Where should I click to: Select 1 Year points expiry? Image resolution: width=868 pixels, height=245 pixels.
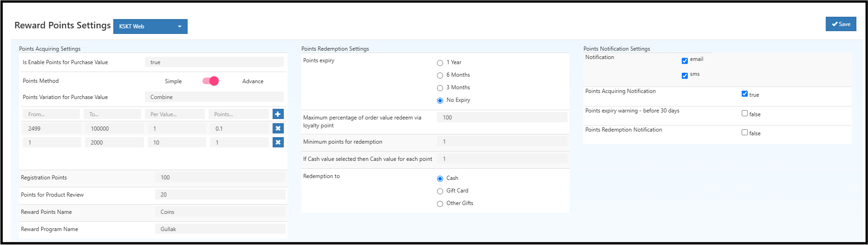pyautogui.click(x=440, y=63)
